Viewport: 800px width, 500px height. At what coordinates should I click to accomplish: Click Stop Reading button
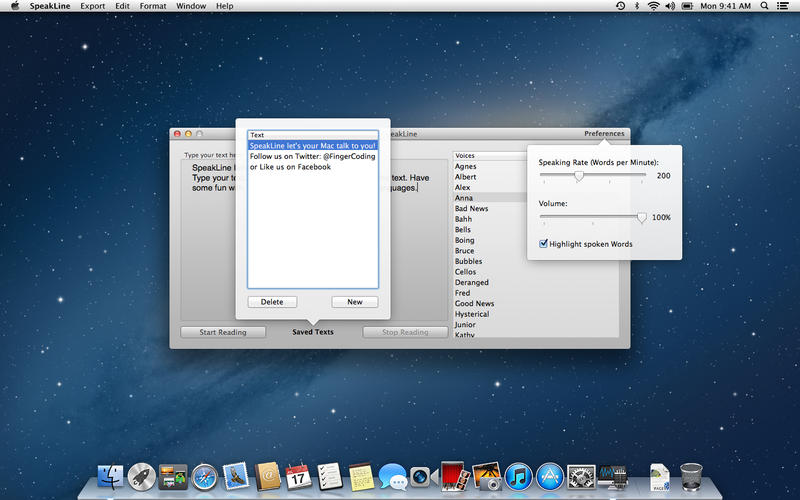405,332
